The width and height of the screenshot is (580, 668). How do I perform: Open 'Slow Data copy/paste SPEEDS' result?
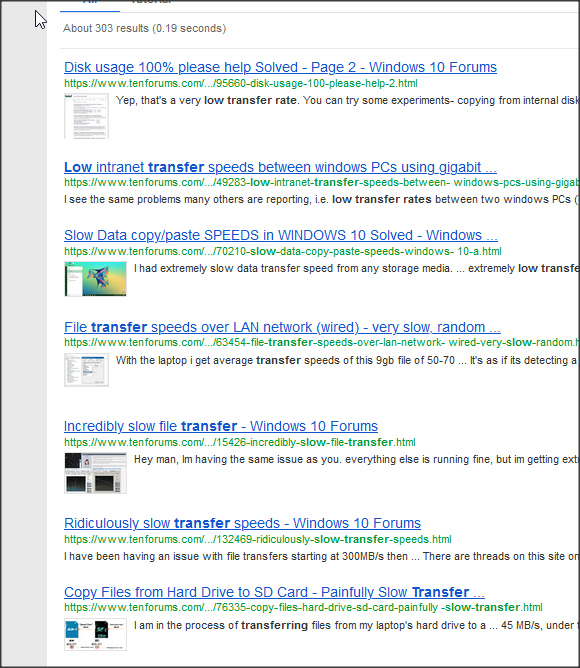(281, 235)
